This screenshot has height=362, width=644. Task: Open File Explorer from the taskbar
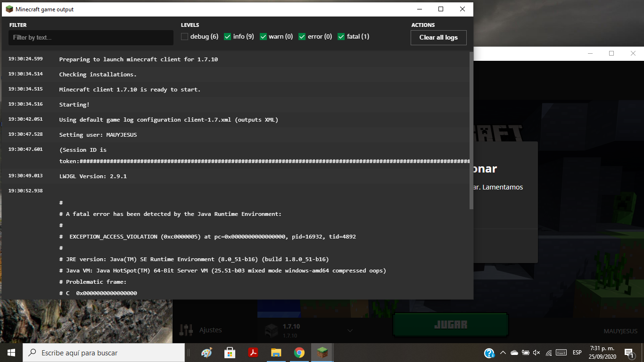[276, 353]
